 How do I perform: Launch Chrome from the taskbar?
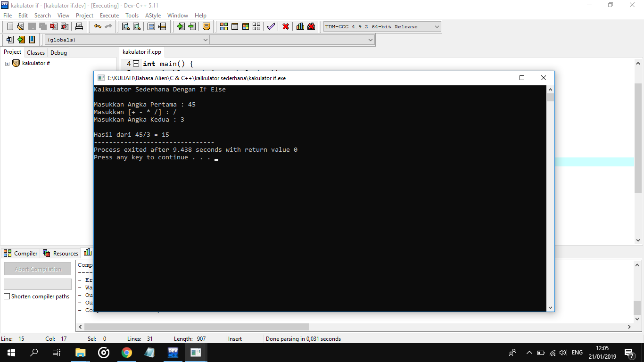click(x=126, y=352)
